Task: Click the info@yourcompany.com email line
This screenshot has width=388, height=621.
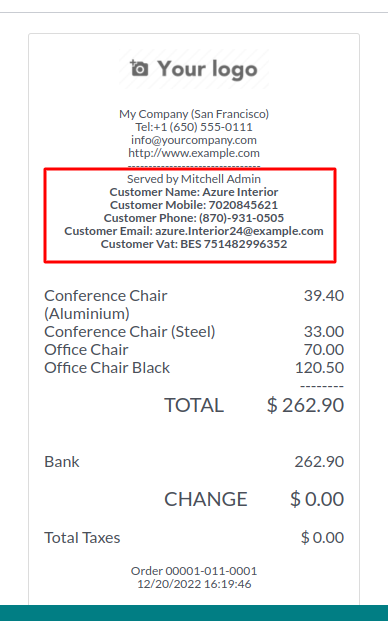Action: [x=194, y=140]
